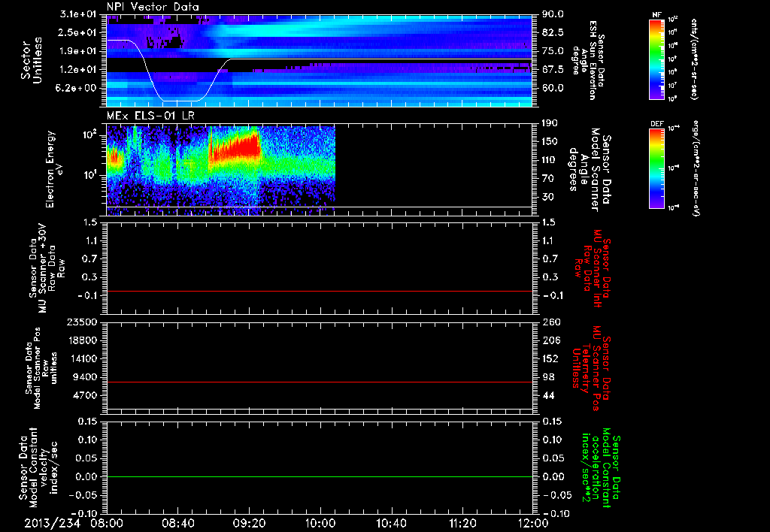Click the NF color scale bar
This screenshot has height=532, width=770.
(x=656, y=59)
